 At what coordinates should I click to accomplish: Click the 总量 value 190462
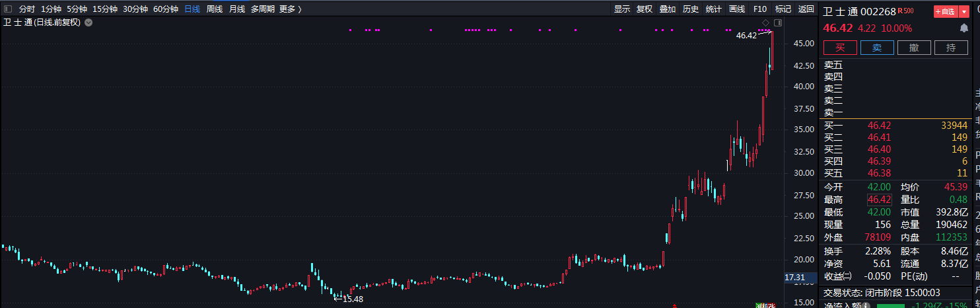pos(952,225)
